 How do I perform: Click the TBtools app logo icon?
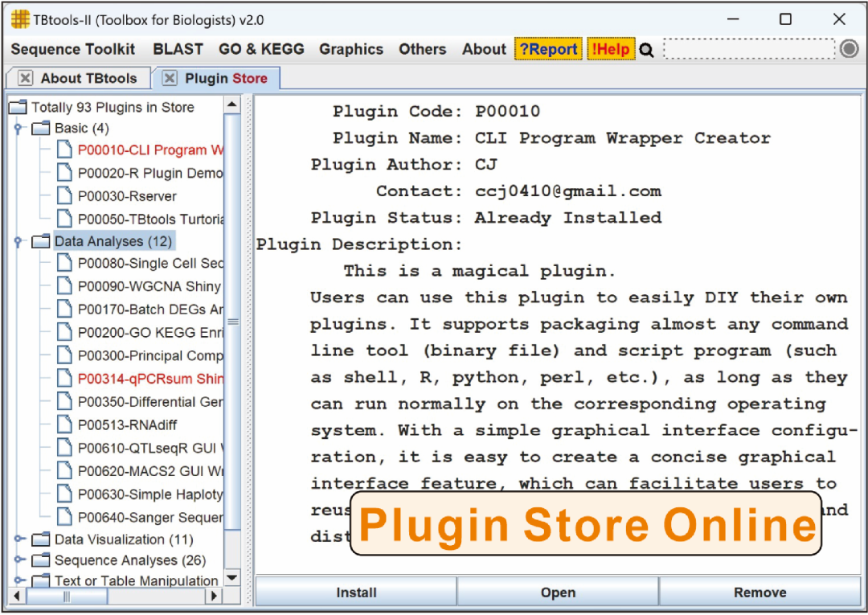(20, 19)
